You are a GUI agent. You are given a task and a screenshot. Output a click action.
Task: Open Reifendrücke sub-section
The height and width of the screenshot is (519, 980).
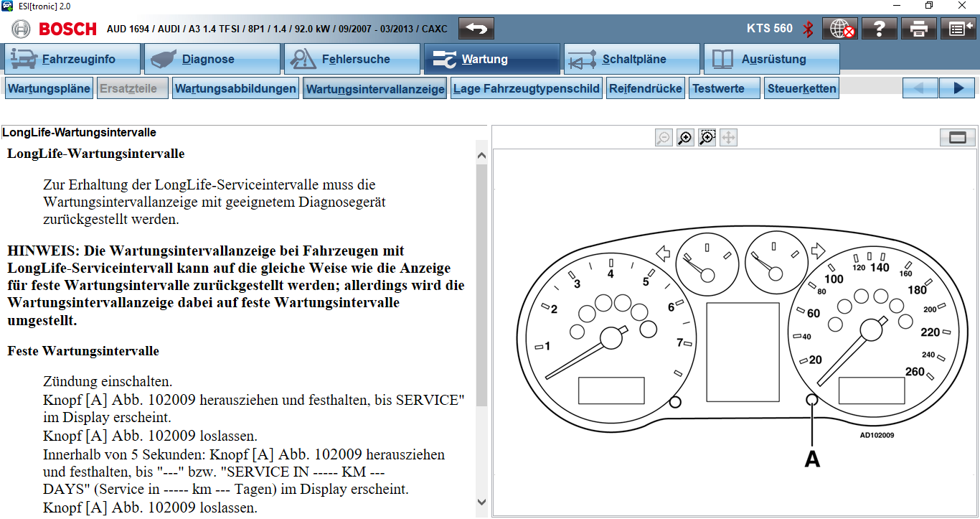(x=646, y=89)
